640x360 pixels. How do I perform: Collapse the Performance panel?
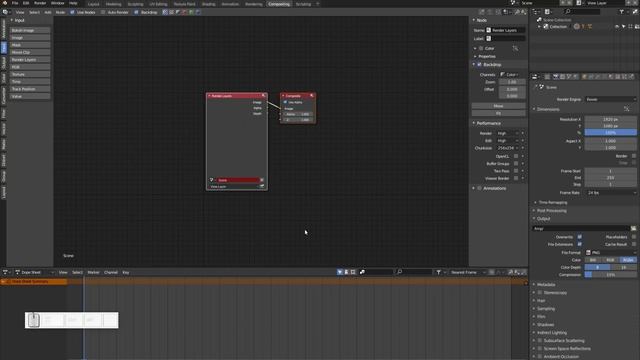coord(488,123)
